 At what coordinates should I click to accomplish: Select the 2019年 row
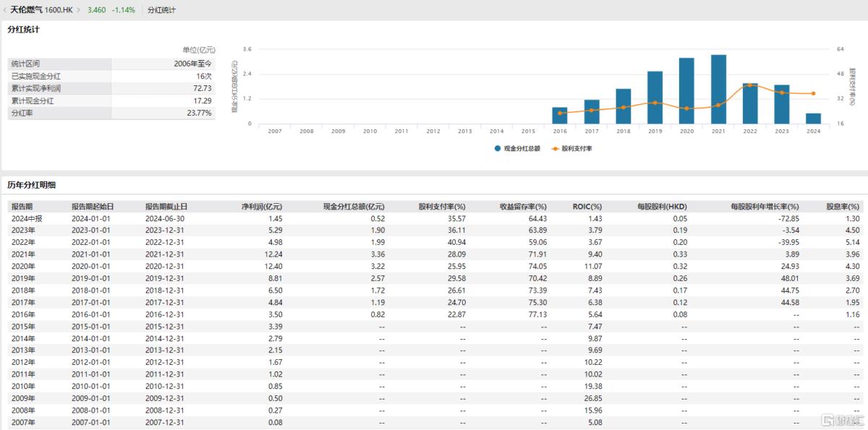(x=434, y=278)
